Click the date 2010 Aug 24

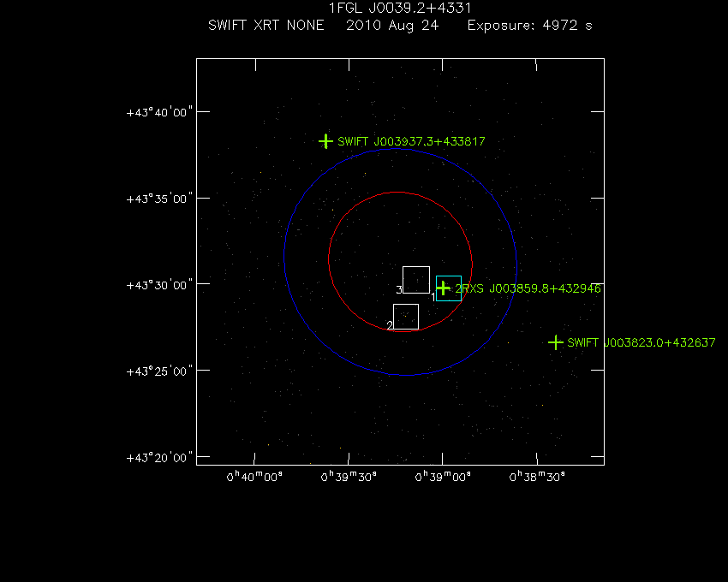pyautogui.click(x=392, y=25)
